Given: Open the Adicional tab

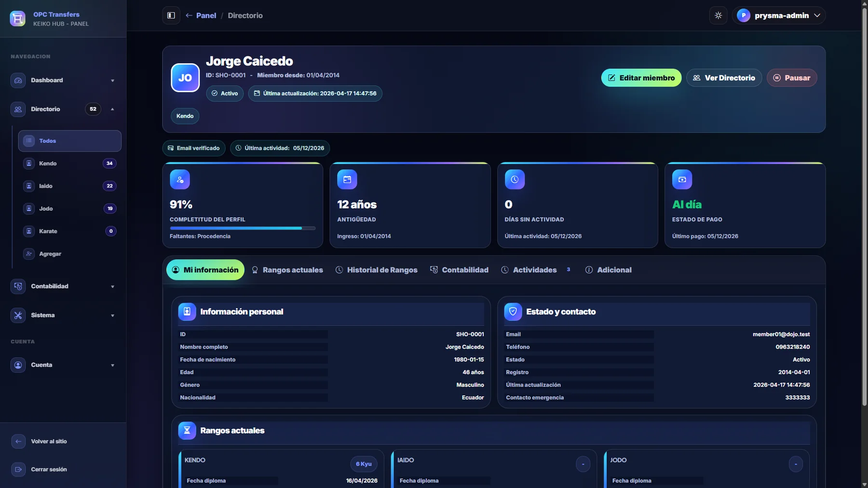Looking at the screenshot, I should click(608, 270).
